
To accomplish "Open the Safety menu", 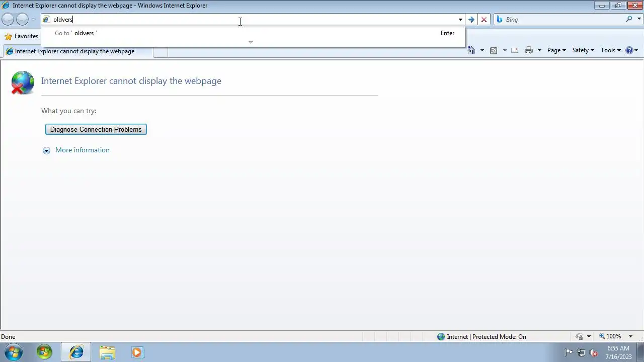I will point(583,50).
